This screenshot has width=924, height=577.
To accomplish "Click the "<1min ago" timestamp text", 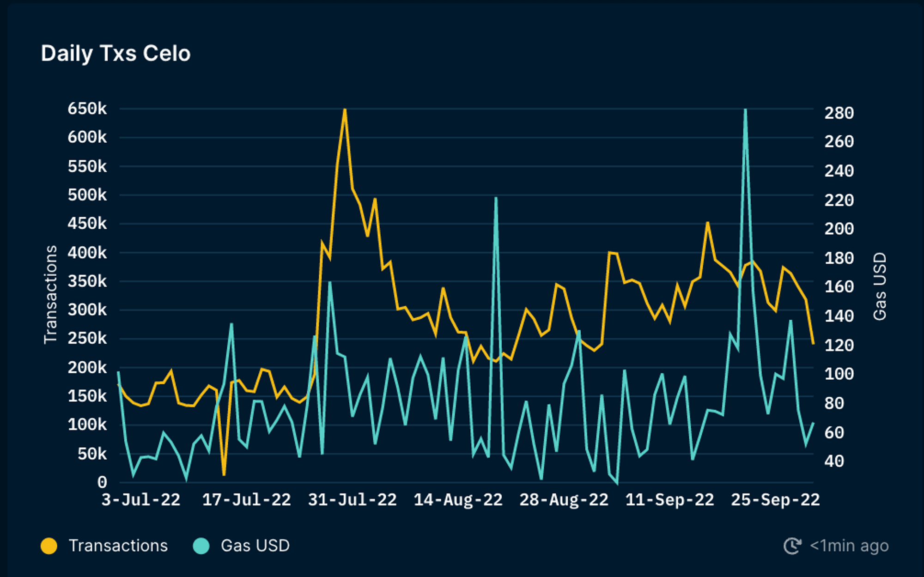I will tap(849, 546).
